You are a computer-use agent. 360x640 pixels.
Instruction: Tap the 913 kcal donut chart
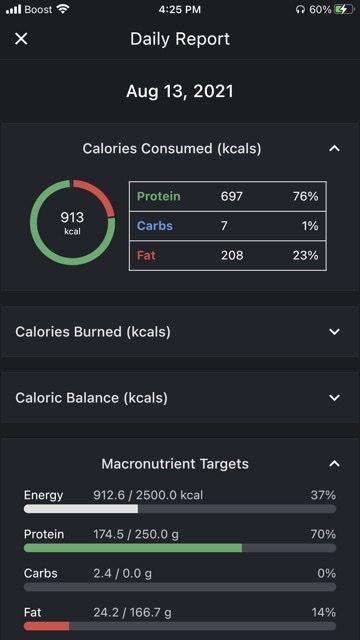click(73, 222)
